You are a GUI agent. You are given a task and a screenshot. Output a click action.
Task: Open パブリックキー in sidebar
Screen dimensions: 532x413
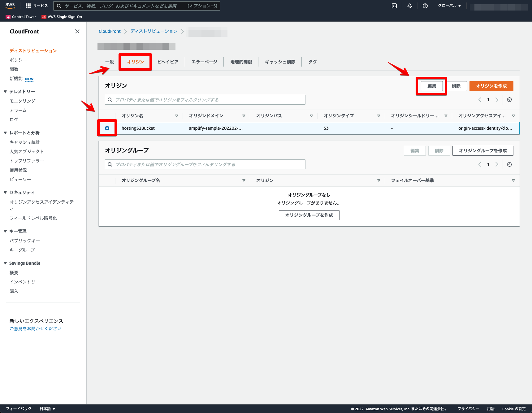click(25, 241)
